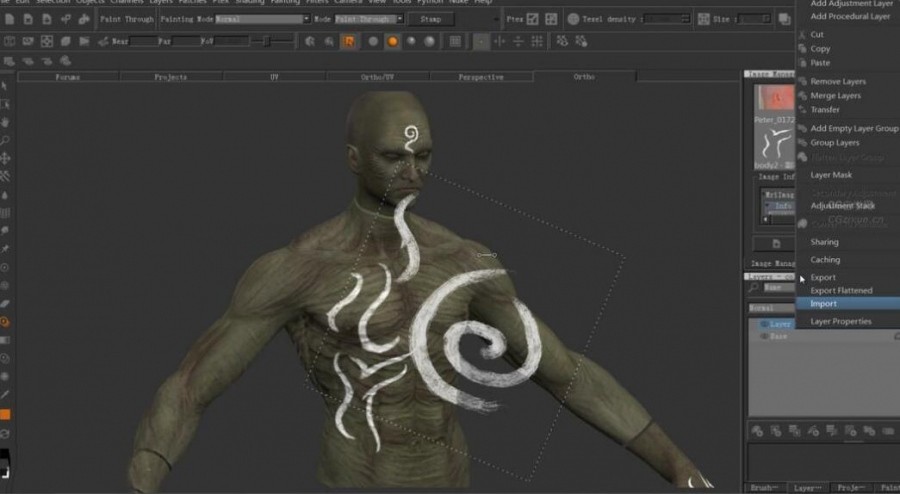This screenshot has height=494, width=900.
Task: Click the first stacked-layers icon in third toolbar row
Action: click(9, 61)
